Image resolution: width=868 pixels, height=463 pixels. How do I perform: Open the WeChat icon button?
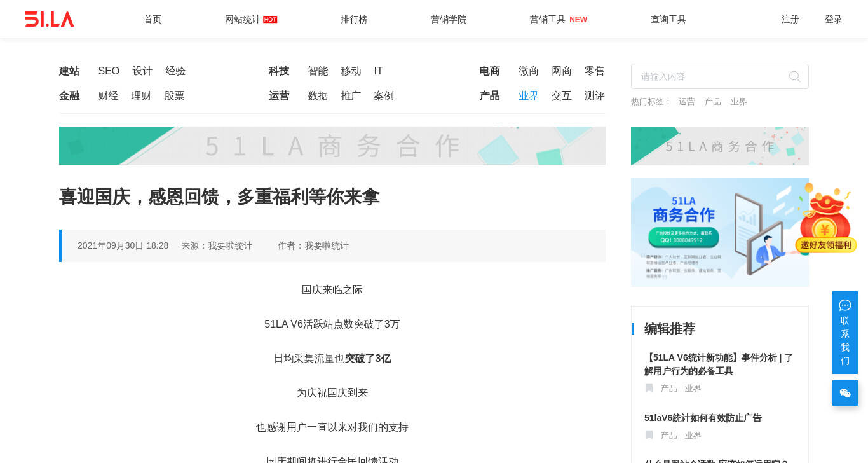click(x=845, y=393)
